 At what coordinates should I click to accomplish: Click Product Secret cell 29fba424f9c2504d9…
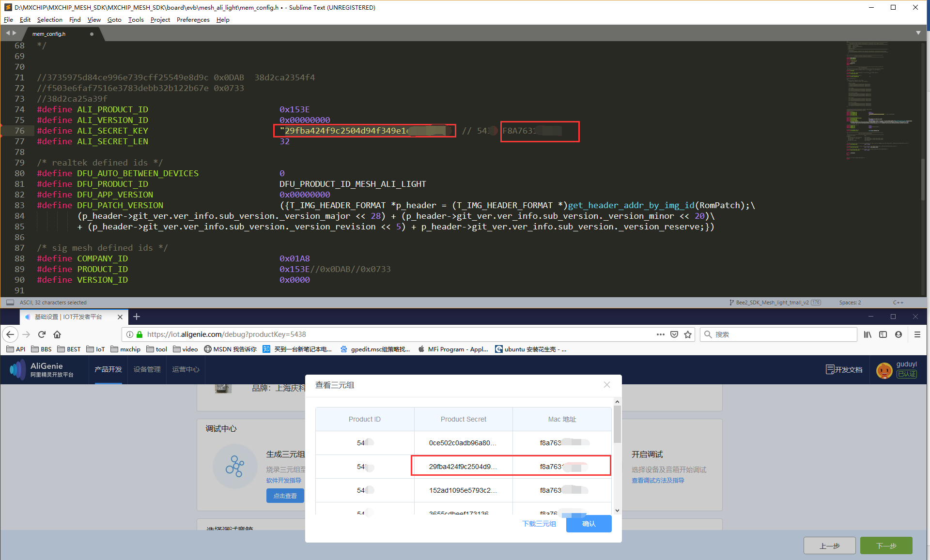coord(463,467)
